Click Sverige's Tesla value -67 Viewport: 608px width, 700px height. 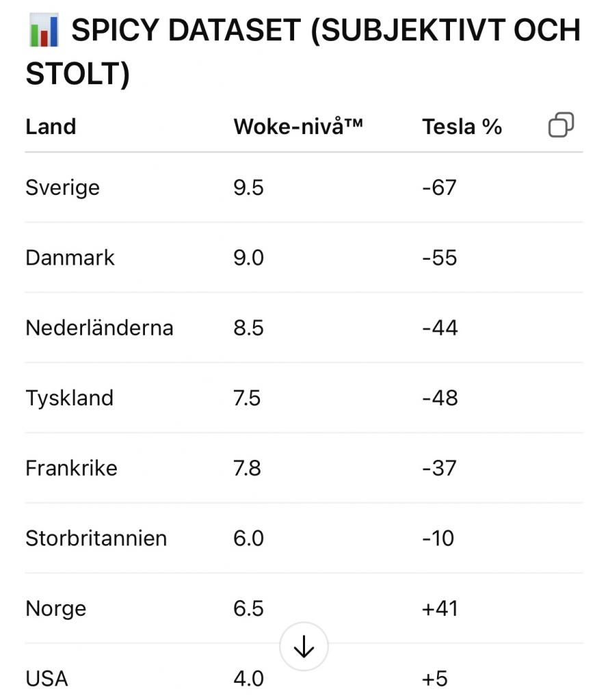pyautogui.click(x=439, y=187)
